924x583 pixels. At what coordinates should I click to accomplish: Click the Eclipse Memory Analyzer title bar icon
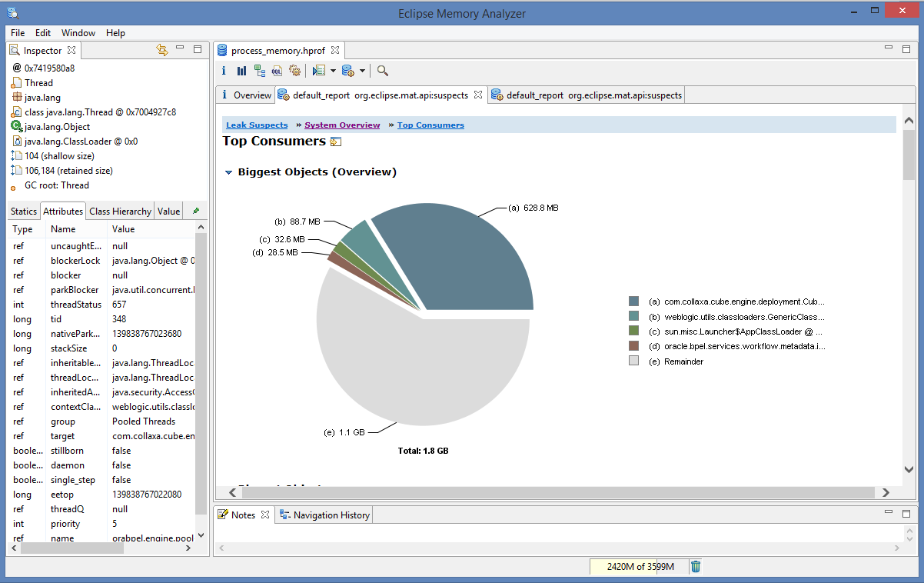pyautogui.click(x=12, y=12)
